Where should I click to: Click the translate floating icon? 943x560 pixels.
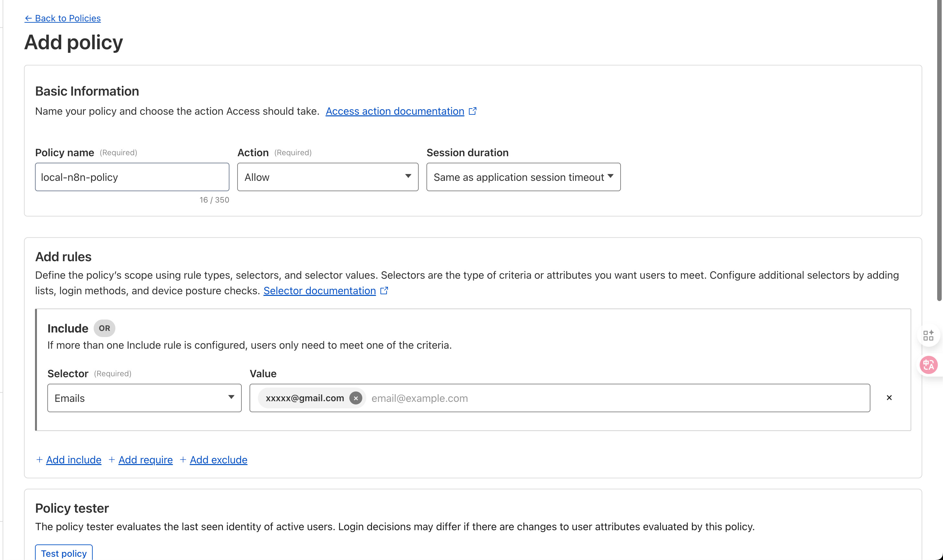pos(928,365)
